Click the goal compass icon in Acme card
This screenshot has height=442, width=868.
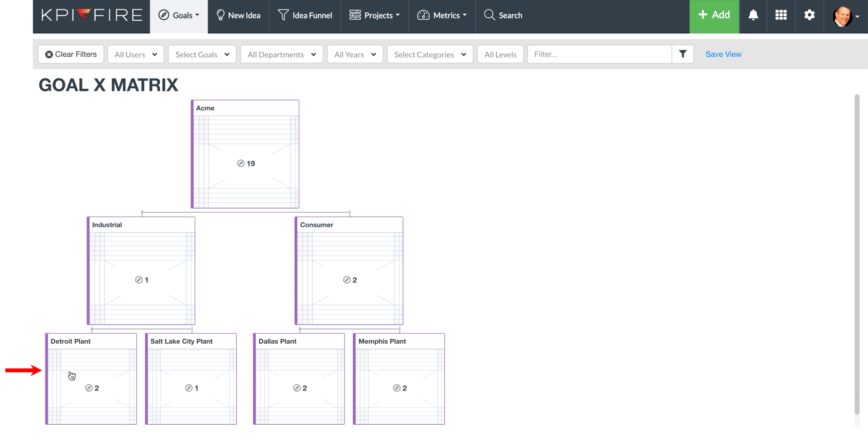pos(240,163)
